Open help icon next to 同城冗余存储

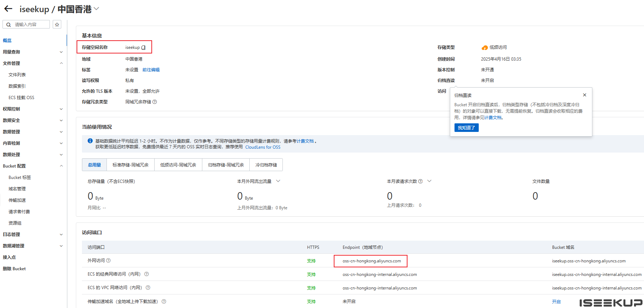click(155, 102)
